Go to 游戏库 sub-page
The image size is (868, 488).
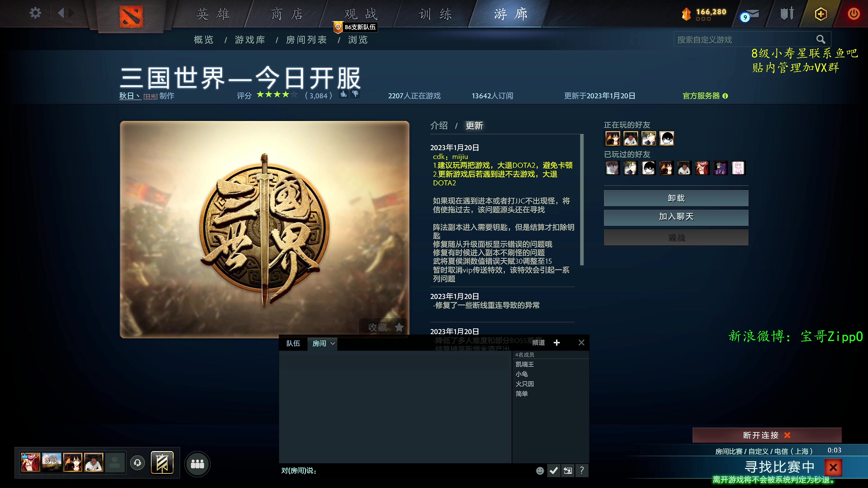pyautogui.click(x=250, y=40)
